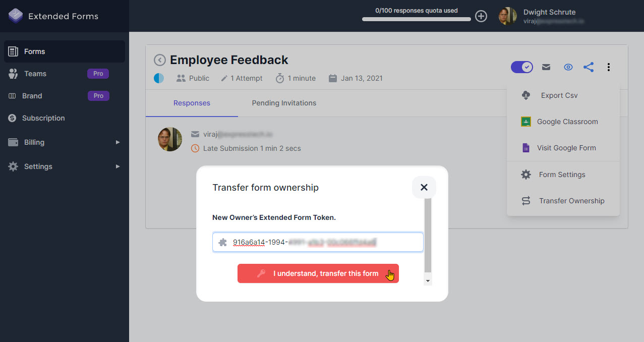Open the Visit Google Form link
The image size is (644, 342).
coord(567,148)
